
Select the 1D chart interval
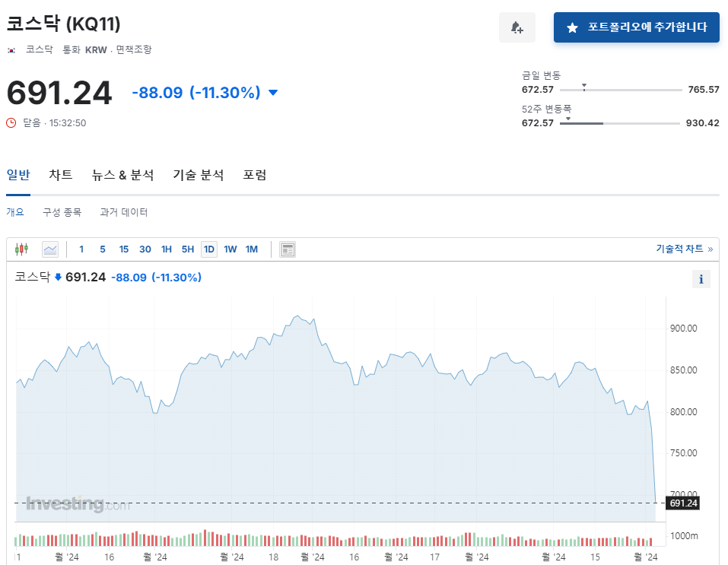point(209,249)
